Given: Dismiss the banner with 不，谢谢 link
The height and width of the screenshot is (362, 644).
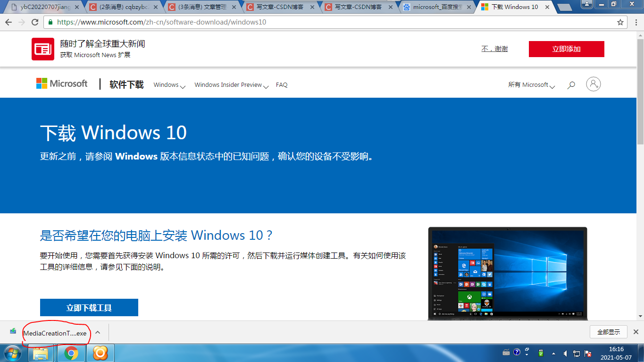Looking at the screenshot, I should pos(494,49).
